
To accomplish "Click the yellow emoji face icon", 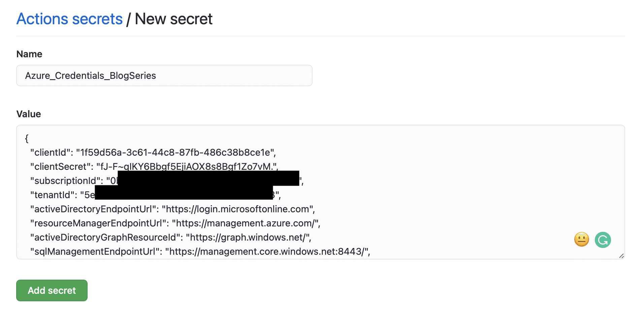I will pyautogui.click(x=581, y=240).
